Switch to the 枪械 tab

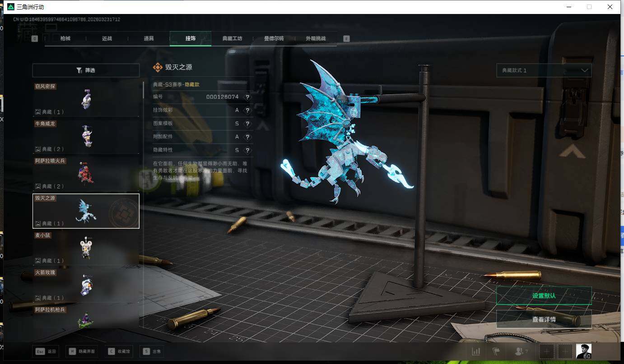tap(65, 39)
